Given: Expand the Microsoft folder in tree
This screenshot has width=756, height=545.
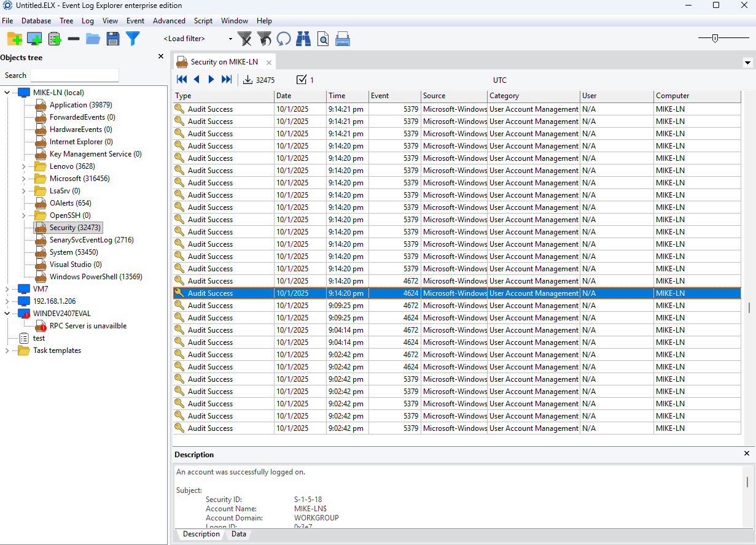Looking at the screenshot, I should pyautogui.click(x=24, y=179).
